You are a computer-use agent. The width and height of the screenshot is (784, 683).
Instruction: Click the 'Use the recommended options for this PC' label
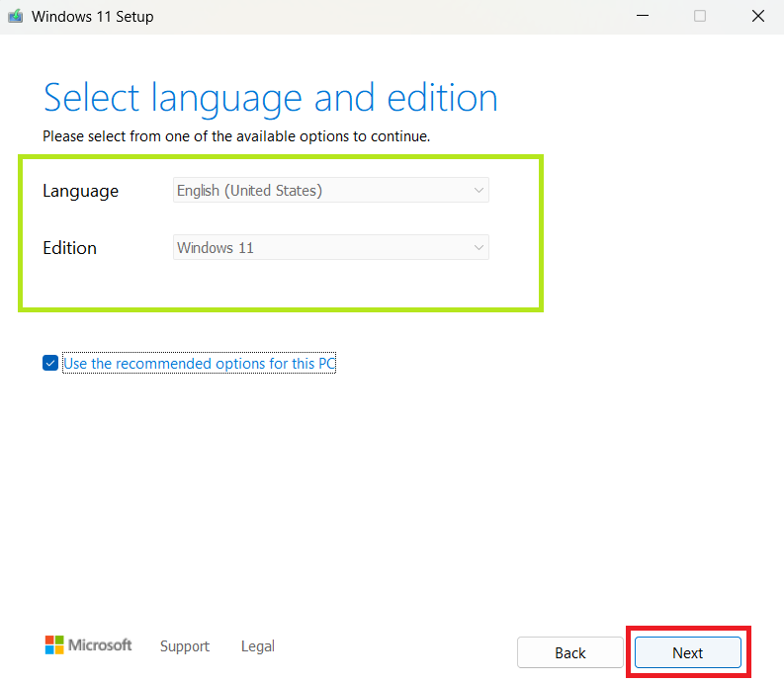point(199,364)
